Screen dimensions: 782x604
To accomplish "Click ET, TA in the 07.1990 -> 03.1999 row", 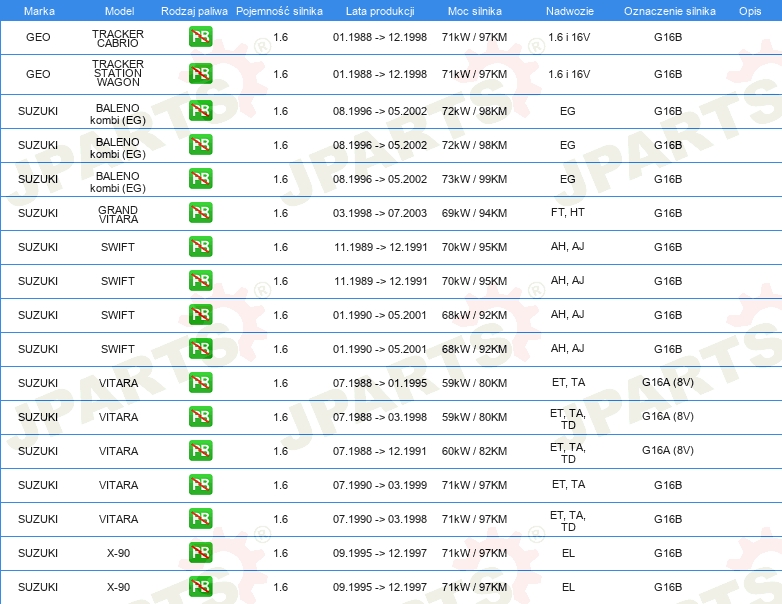I will pyautogui.click(x=568, y=484).
